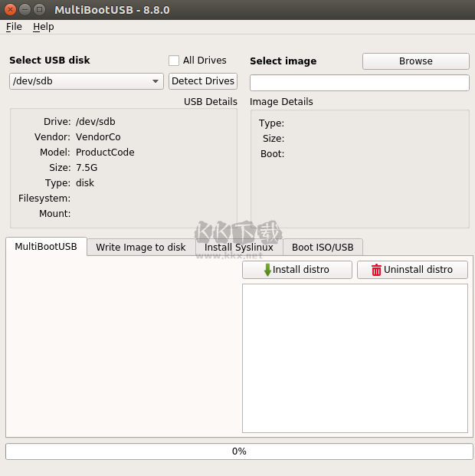The image size is (475, 476).
Task: Open the Help menu
Action: (x=43, y=27)
